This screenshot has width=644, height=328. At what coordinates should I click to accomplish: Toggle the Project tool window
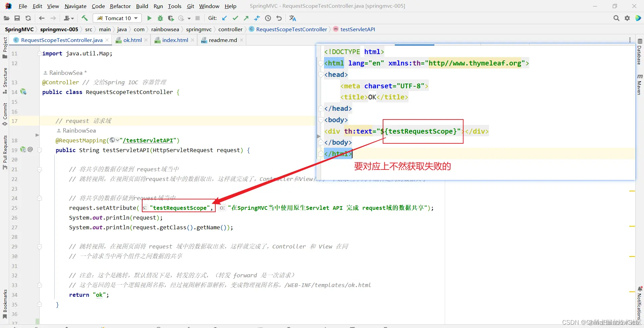(5, 47)
